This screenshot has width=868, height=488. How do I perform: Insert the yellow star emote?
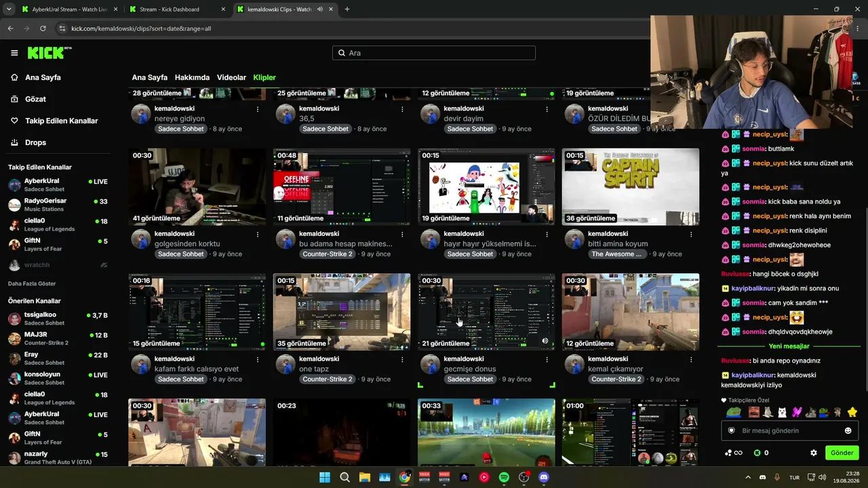[852, 412]
